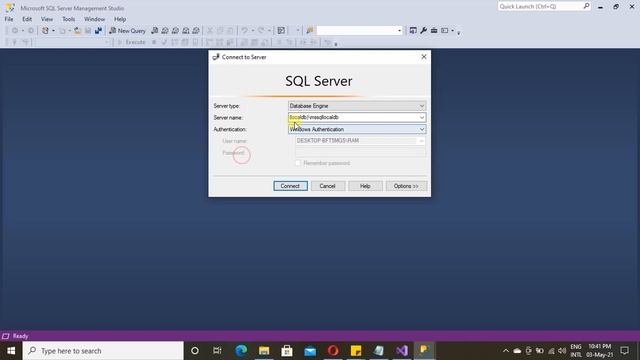Screen dimensions: 640x360
Task: Open the Undo history dropdown arrow
Action: [252, 31]
